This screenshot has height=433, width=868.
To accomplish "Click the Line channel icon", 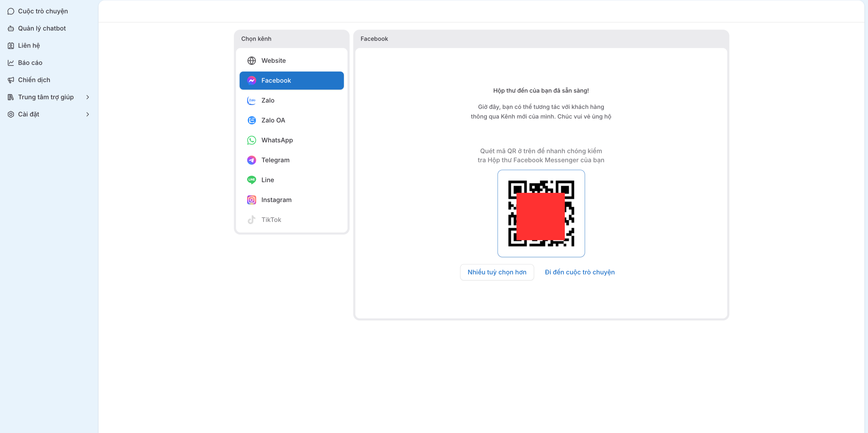I will click(x=251, y=180).
